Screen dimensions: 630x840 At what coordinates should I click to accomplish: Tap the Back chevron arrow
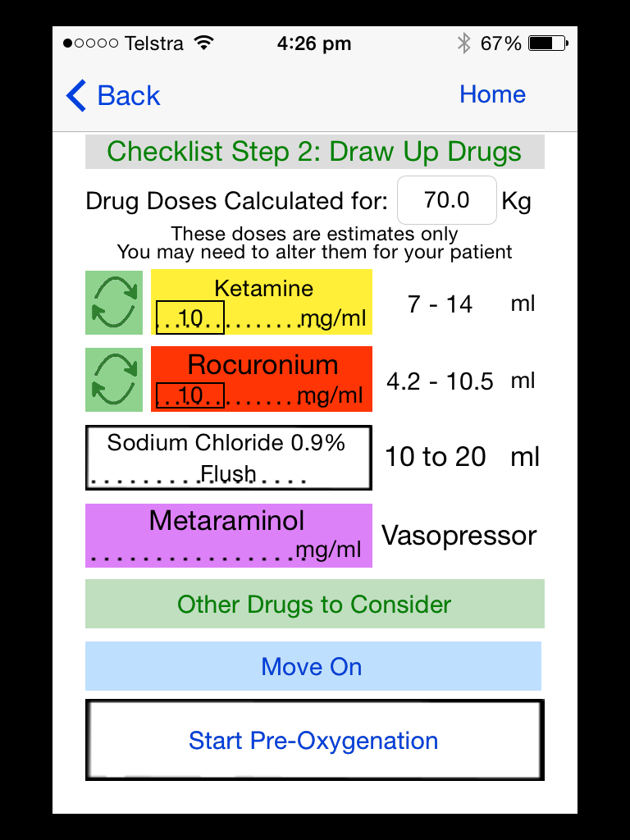coord(75,96)
